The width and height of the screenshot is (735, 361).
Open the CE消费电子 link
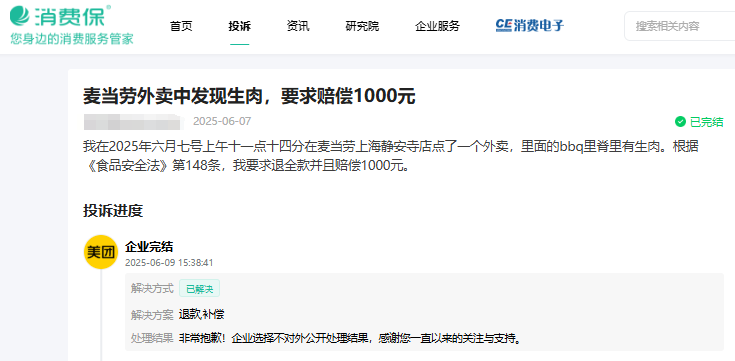pos(530,25)
